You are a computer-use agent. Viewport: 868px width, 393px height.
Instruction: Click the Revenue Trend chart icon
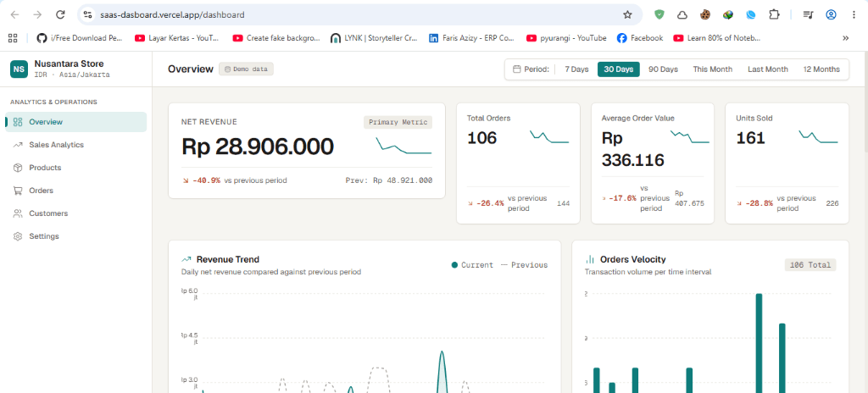pyautogui.click(x=186, y=259)
